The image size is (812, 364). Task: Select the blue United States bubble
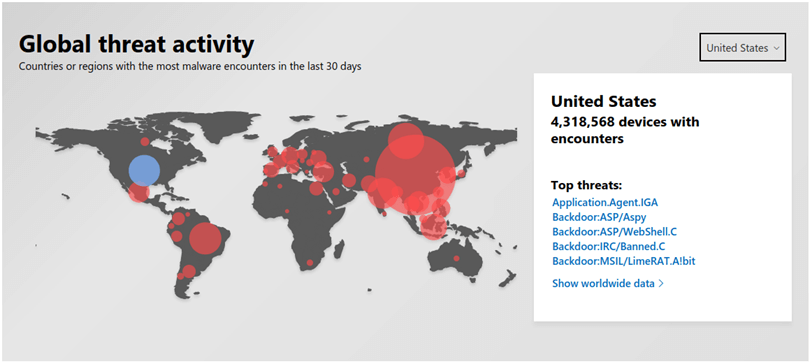144,170
